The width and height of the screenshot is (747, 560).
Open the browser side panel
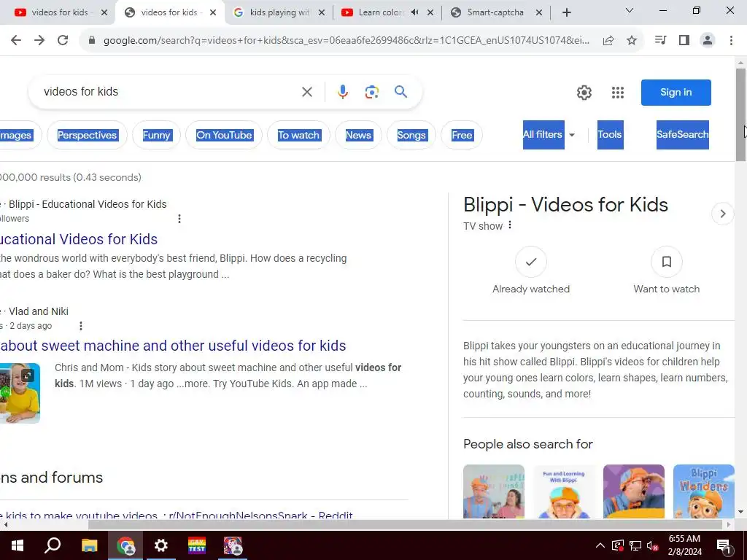pos(684,41)
